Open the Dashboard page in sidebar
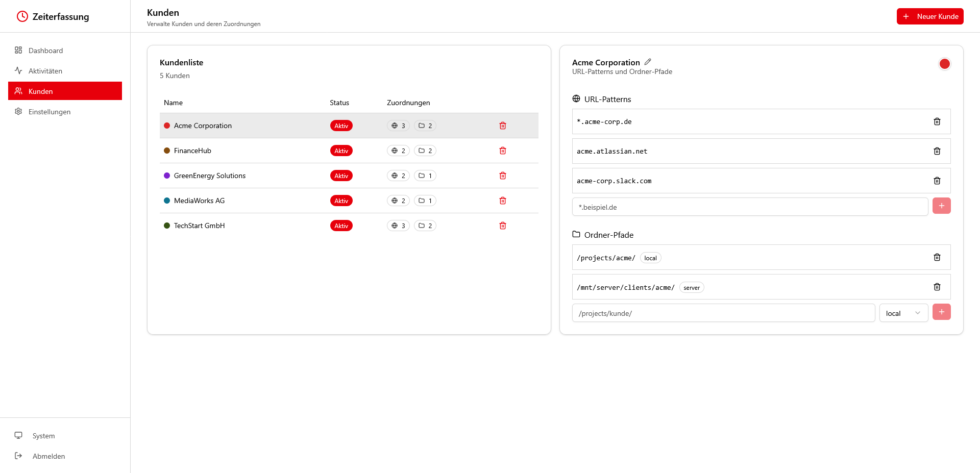This screenshot has height=473, width=980. (x=45, y=51)
